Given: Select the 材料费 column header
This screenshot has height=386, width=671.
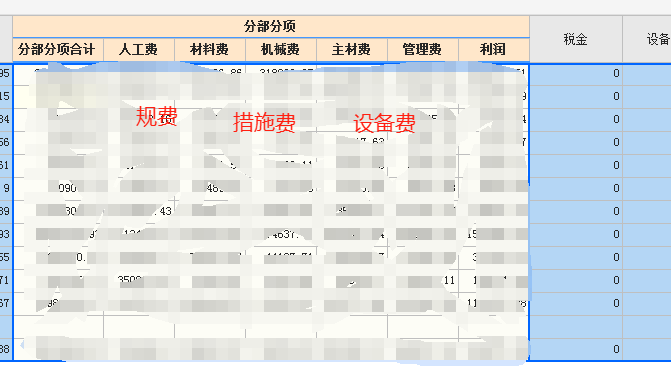Looking at the screenshot, I should pyautogui.click(x=210, y=50).
